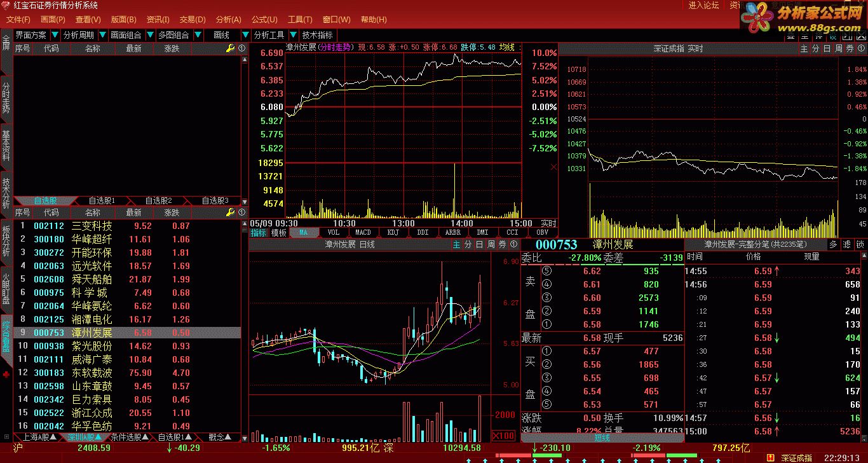The height and width of the screenshot is (463, 868).
Task: Click the key icon in upper watchlist header
Action: click(230, 48)
